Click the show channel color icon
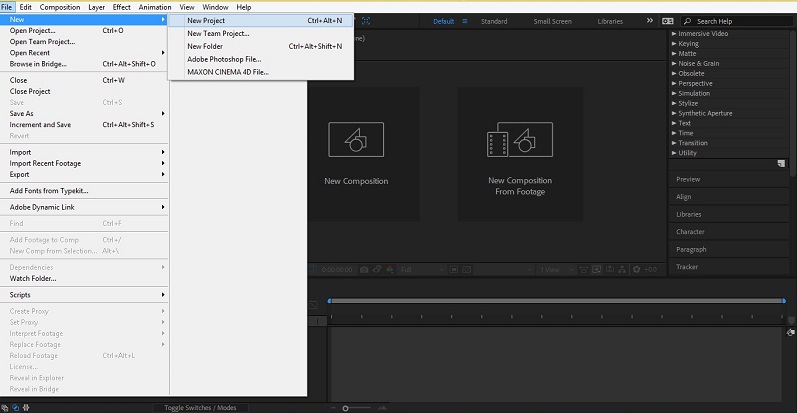This screenshot has height=413, width=797. coord(390,269)
